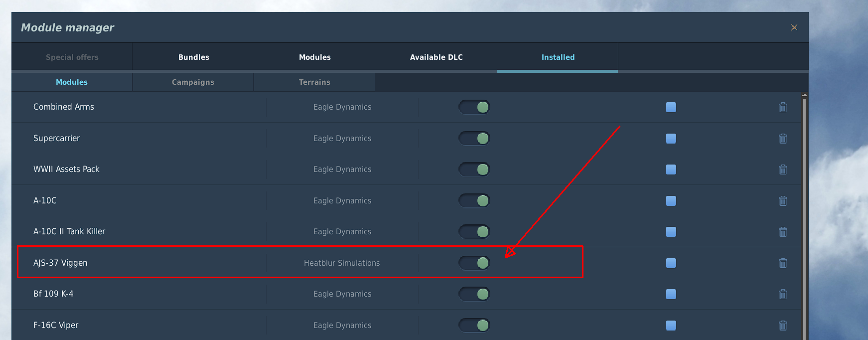
Task: Click Eagle Dynamics in the F-16C Viper row
Action: pyautogui.click(x=342, y=326)
